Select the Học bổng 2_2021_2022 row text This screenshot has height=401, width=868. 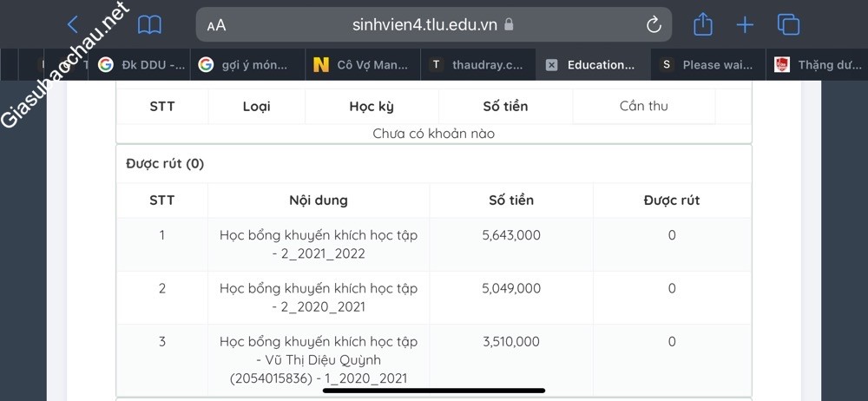(318, 245)
